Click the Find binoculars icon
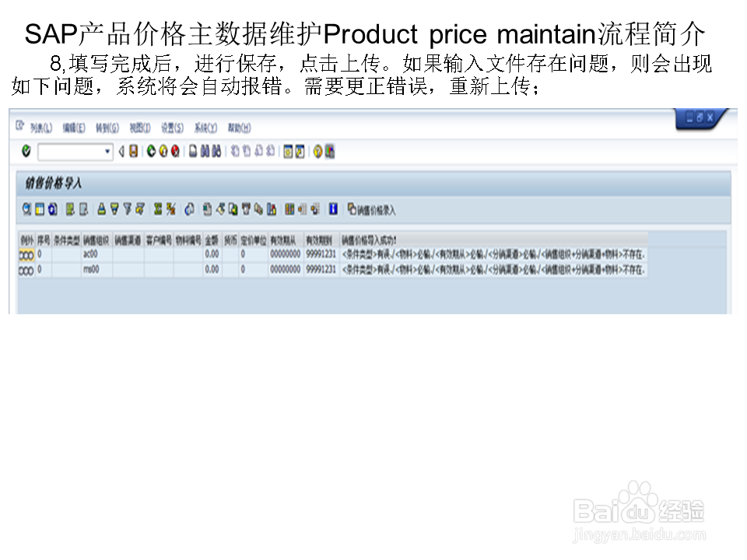This screenshot has height=560, width=747. (x=205, y=152)
